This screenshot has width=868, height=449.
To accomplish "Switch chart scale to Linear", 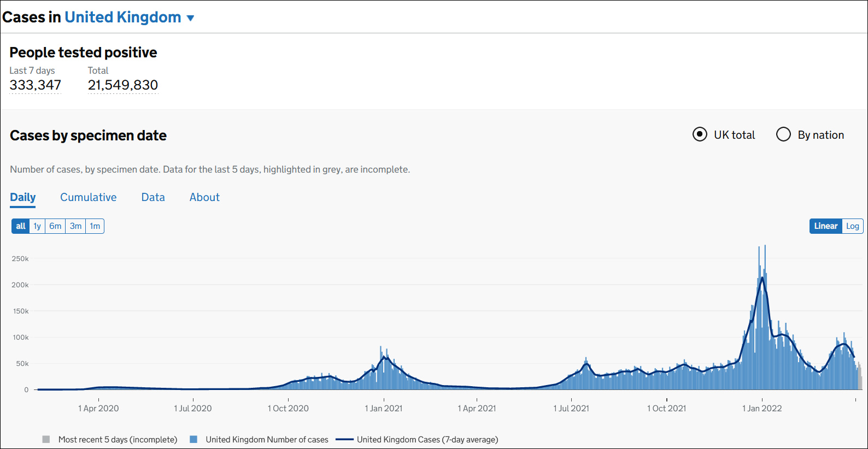I will [826, 226].
